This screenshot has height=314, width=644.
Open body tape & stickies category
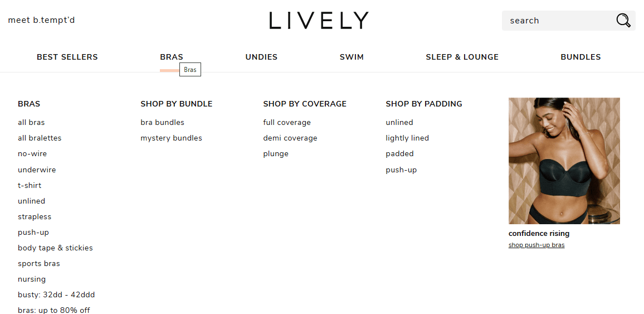56,248
